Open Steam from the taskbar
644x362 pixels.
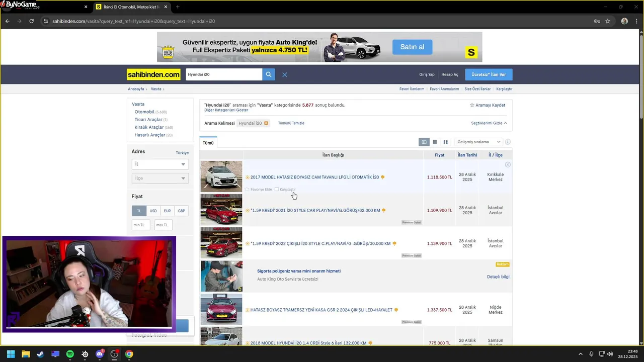point(40,354)
